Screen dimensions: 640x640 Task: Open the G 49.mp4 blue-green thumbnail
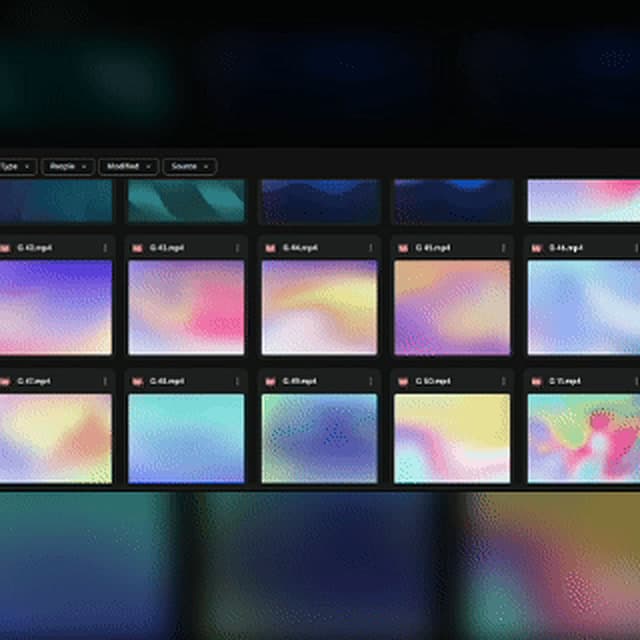(320, 439)
